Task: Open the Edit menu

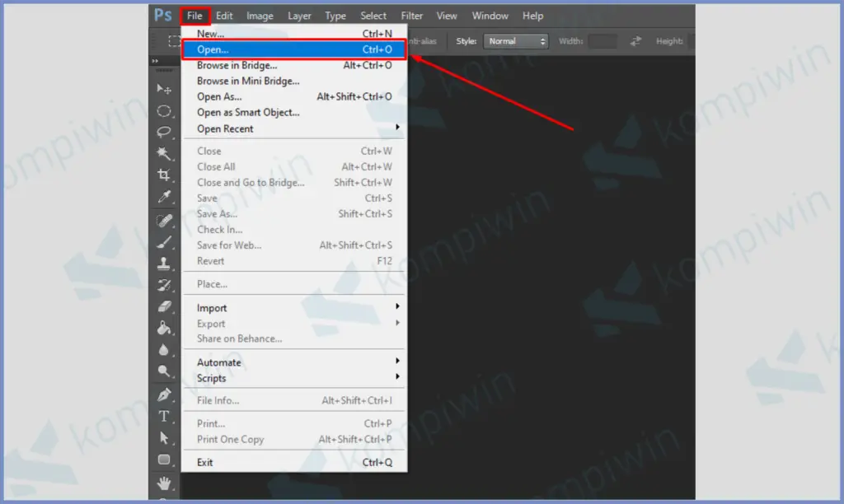Action: 224,16
